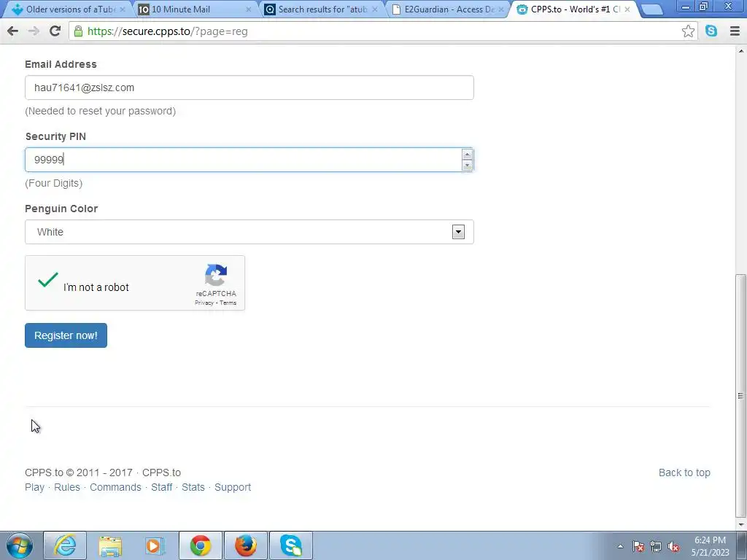
Task: Click the Register now! button
Action: coord(66,335)
